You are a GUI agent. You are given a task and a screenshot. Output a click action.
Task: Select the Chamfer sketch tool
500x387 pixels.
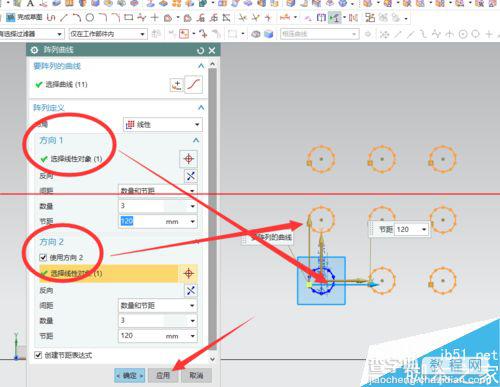[x=116, y=17]
